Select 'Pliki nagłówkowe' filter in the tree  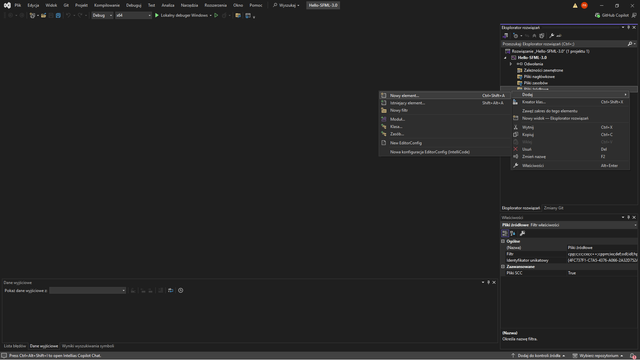point(539,77)
